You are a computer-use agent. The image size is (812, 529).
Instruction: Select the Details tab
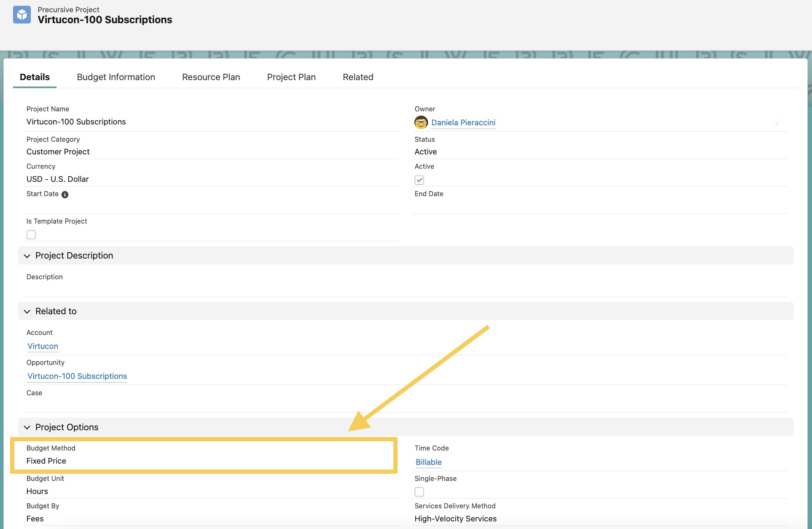point(35,77)
